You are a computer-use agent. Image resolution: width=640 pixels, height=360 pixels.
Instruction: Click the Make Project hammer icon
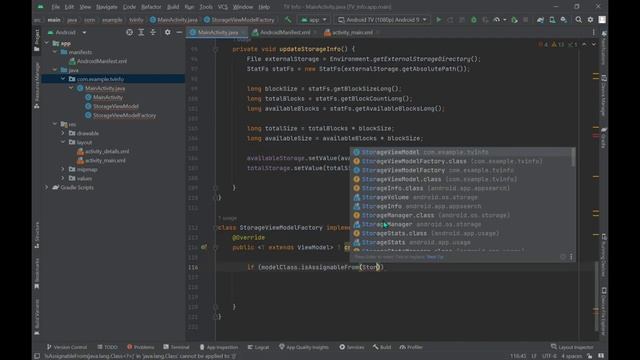(288, 20)
